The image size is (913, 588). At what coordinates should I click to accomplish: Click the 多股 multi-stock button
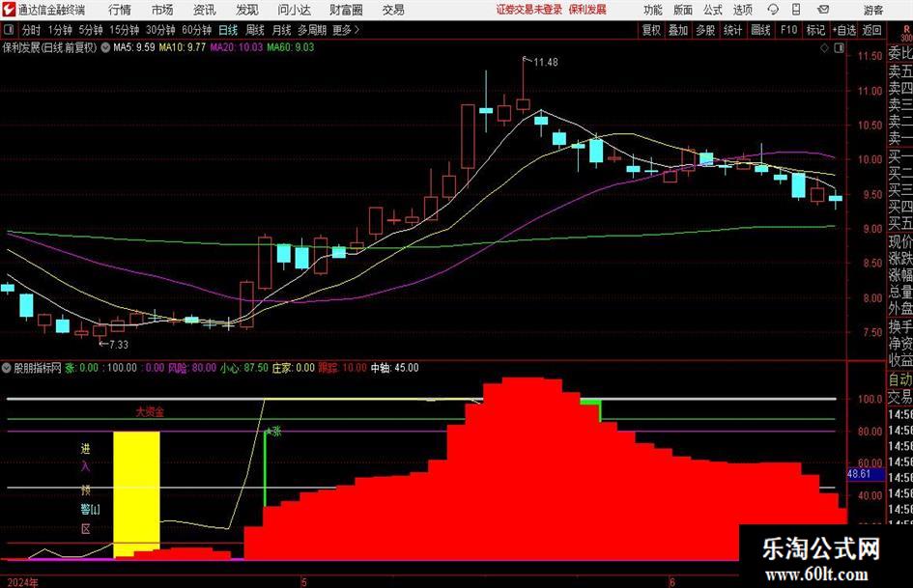point(705,30)
